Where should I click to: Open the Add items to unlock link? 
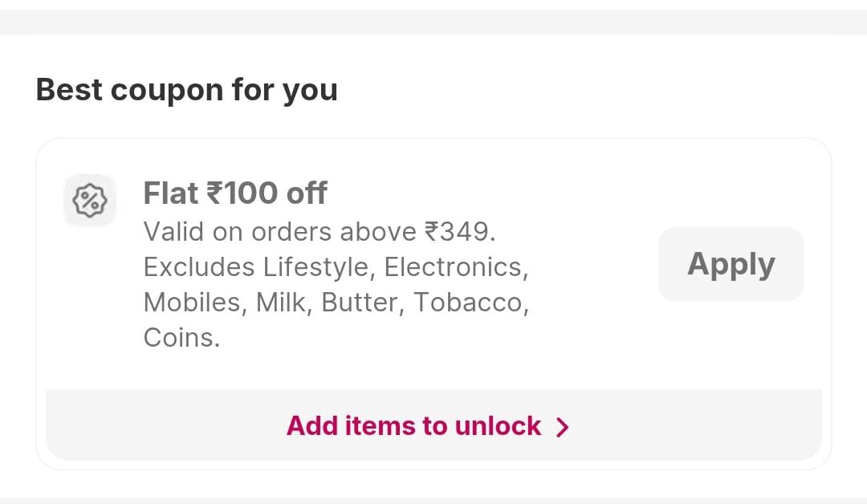pyautogui.click(x=413, y=425)
